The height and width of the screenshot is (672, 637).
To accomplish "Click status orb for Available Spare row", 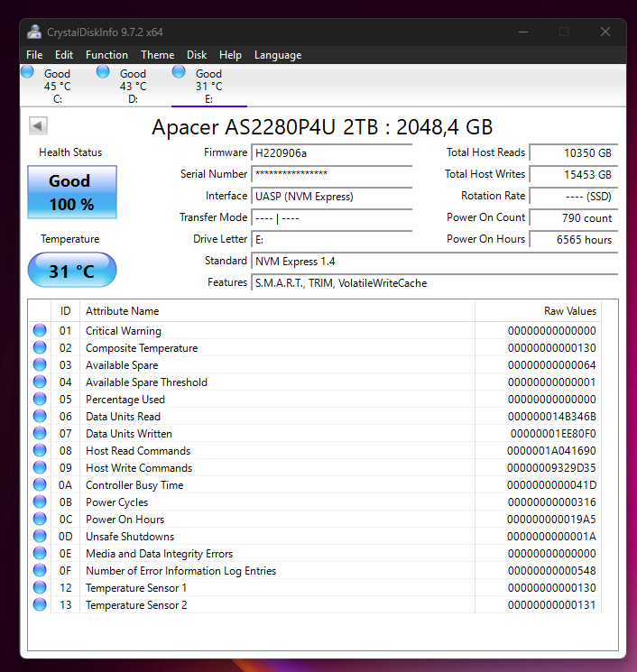I will click(x=40, y=364).
